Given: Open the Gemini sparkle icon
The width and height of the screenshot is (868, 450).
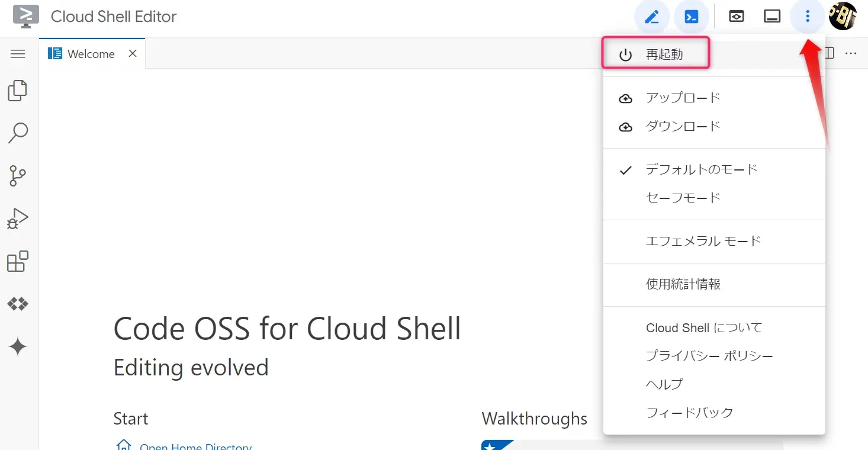Looking at the screenshot, I should 18,347.
